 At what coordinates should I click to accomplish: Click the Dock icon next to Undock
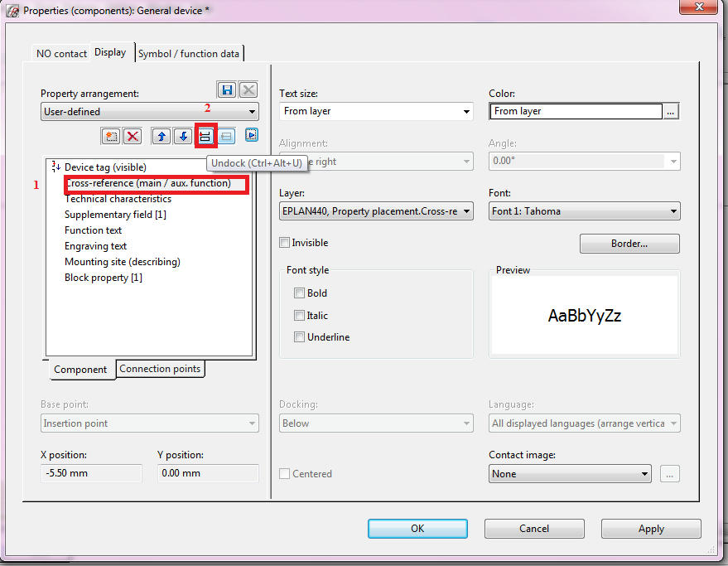[x=227, y=136]
